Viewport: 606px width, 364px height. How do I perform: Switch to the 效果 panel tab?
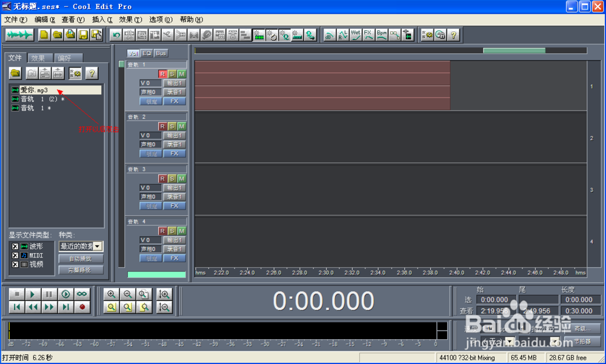coord(39,58)
